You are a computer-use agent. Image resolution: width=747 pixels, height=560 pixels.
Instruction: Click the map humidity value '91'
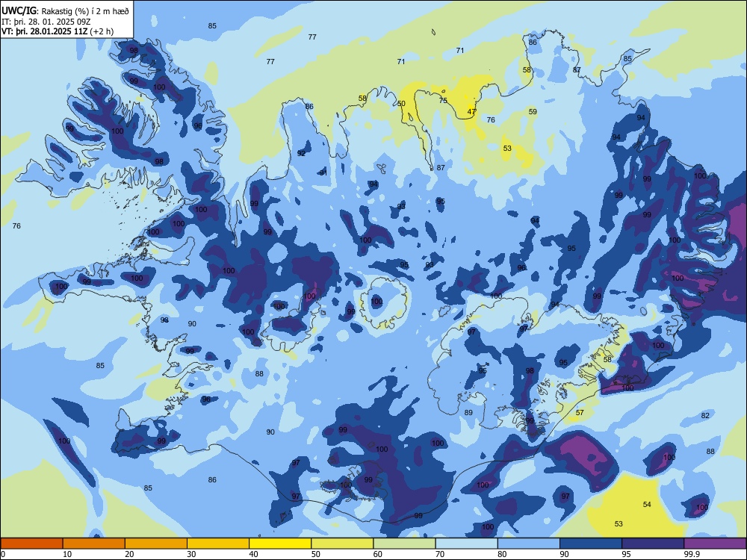[323, 173]
